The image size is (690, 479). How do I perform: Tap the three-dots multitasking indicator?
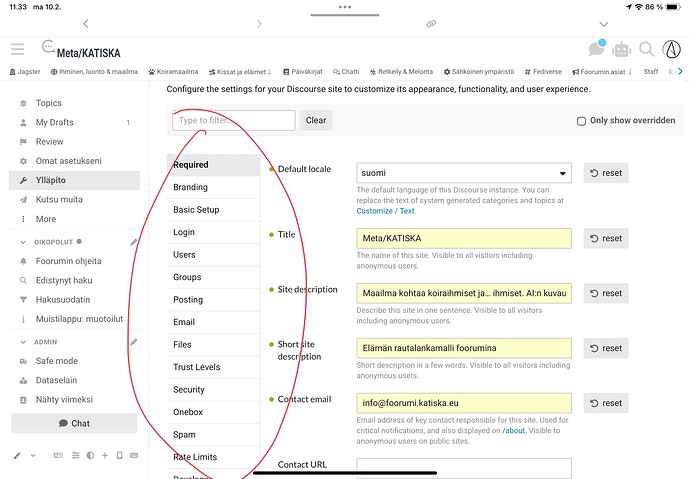[x=345, y=7]
